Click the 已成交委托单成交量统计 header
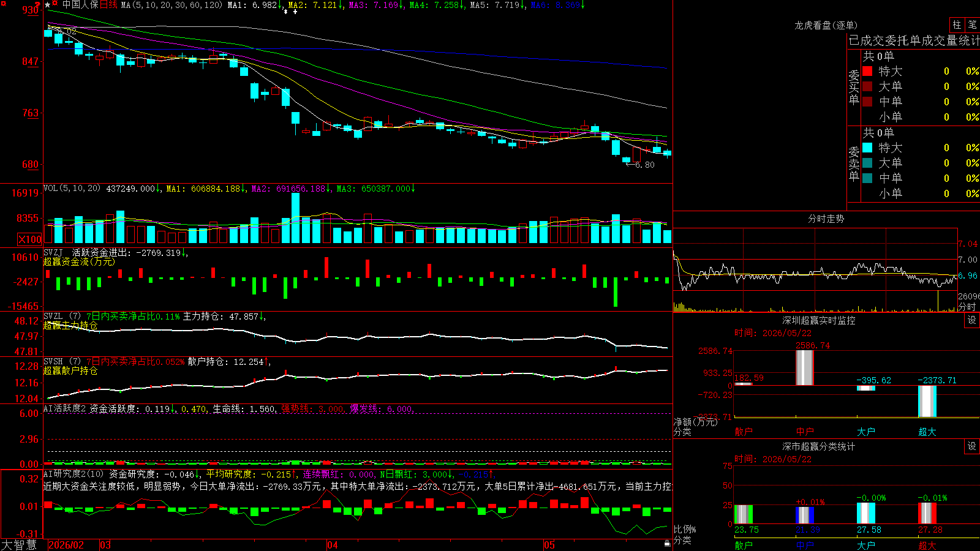This screenshot has height=551, width=980. (914, 40)
